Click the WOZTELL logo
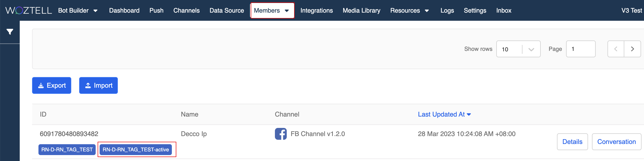The image size is (644, 161). pyautogui.click(x=29, y=11)
